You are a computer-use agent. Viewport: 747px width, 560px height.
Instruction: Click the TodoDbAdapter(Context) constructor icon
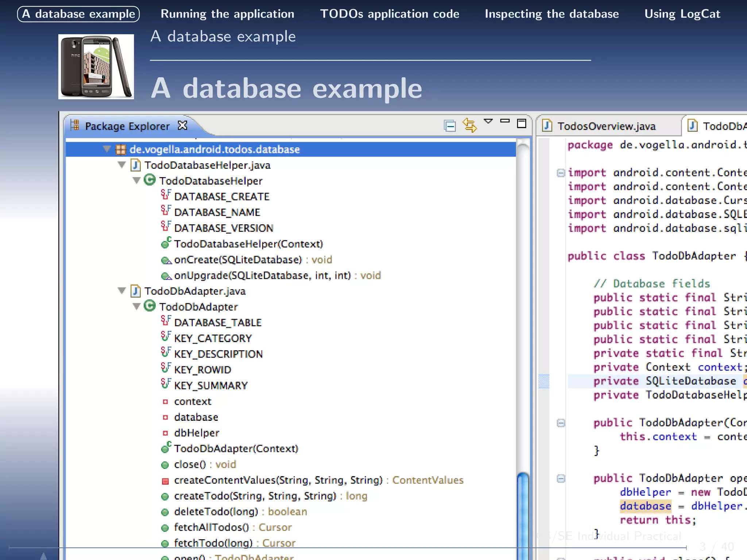(x=166, y=447)
